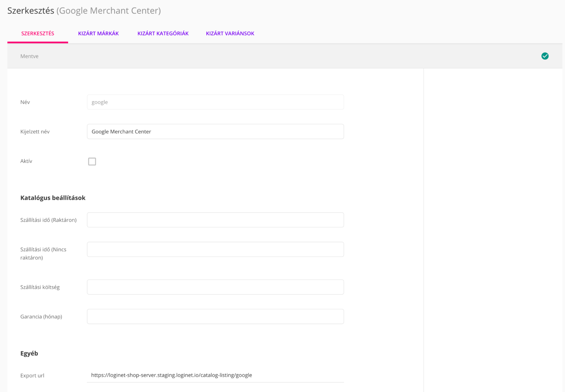The image size is (565, 392).
Task: Click the Egyéb section heading
Action: pyautogui.click(x=29, y=353)
